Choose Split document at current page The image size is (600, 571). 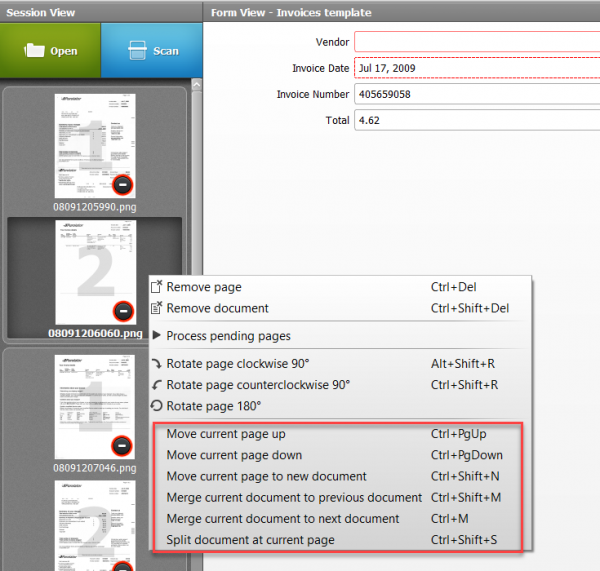coord(340,540)
